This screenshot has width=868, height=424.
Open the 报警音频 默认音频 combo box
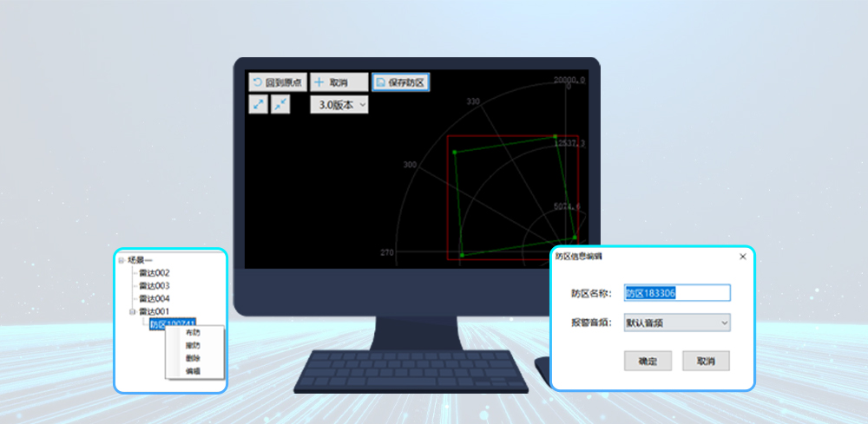point(676,323)
